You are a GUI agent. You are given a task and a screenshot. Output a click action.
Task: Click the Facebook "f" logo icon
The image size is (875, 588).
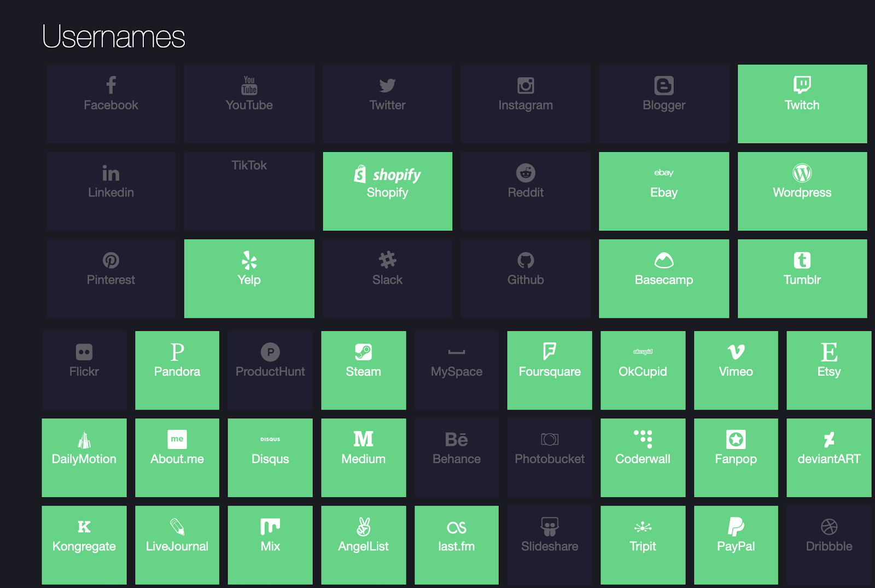tap(111, 85)
